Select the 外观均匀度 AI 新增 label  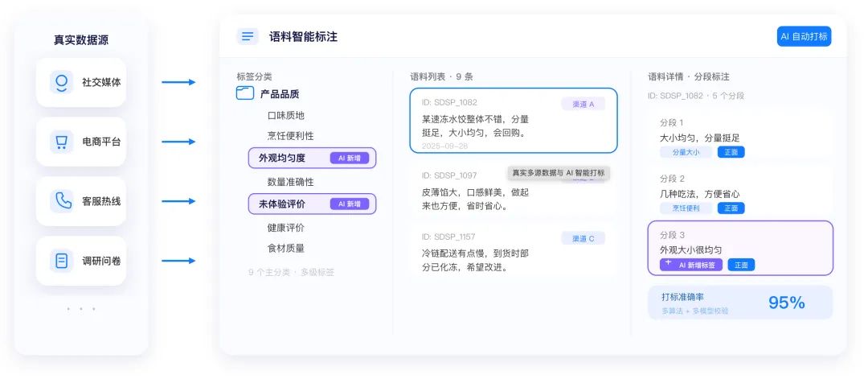[312, 158]
